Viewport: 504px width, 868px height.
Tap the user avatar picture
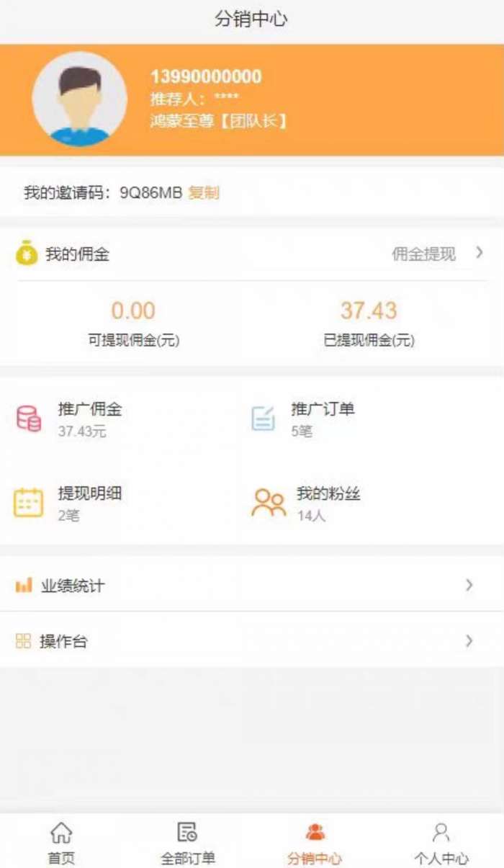click(79, 99)
